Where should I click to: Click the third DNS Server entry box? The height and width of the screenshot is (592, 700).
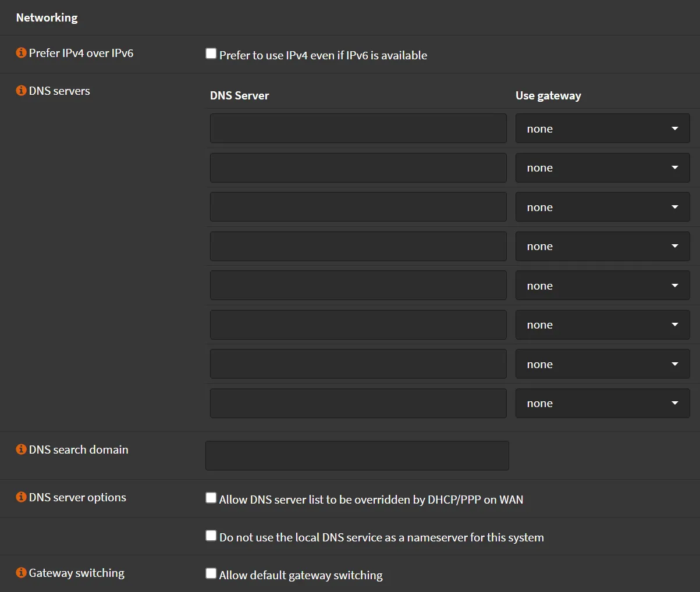pos(358,206)
